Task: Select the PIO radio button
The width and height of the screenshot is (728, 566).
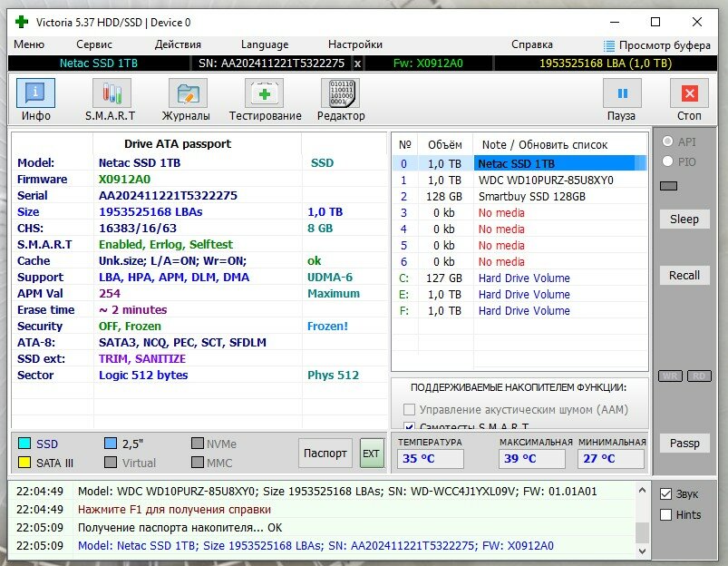Action: [x=667, y=161]
